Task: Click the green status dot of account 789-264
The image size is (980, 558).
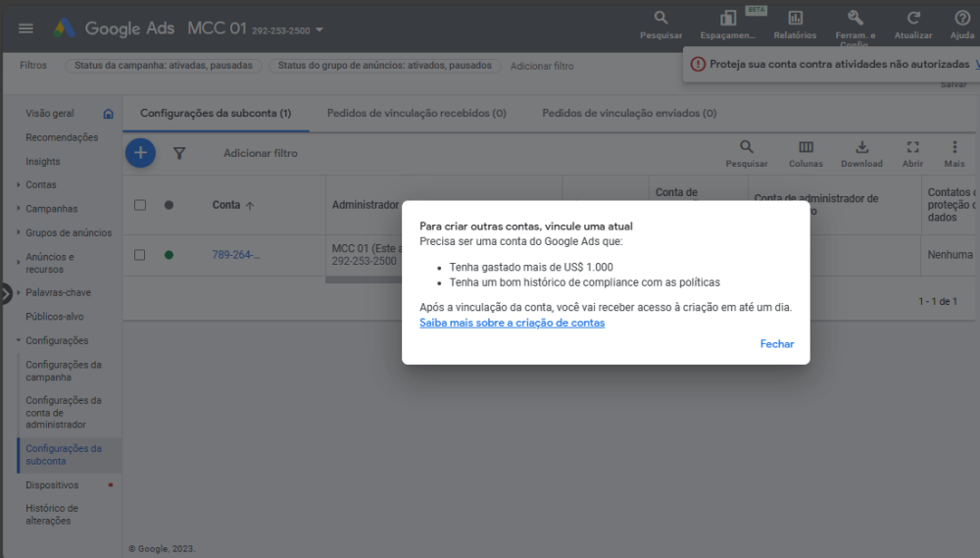Action: coord(169,255)
